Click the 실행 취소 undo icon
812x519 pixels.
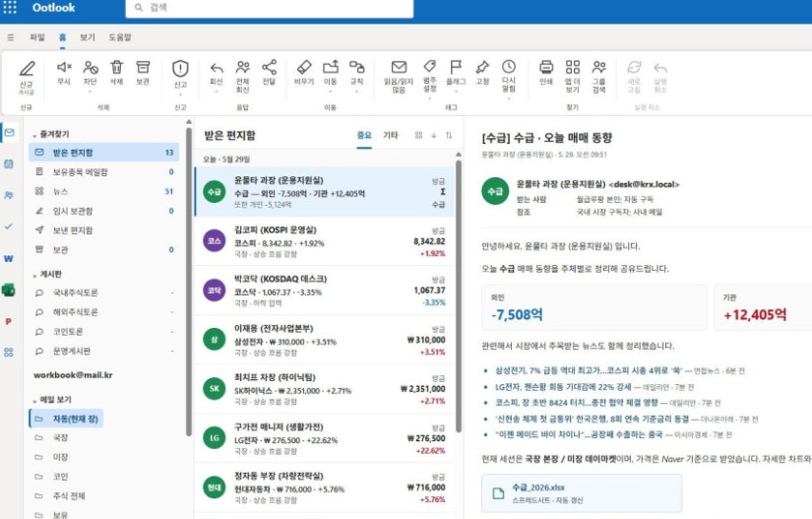click(660, 68)
